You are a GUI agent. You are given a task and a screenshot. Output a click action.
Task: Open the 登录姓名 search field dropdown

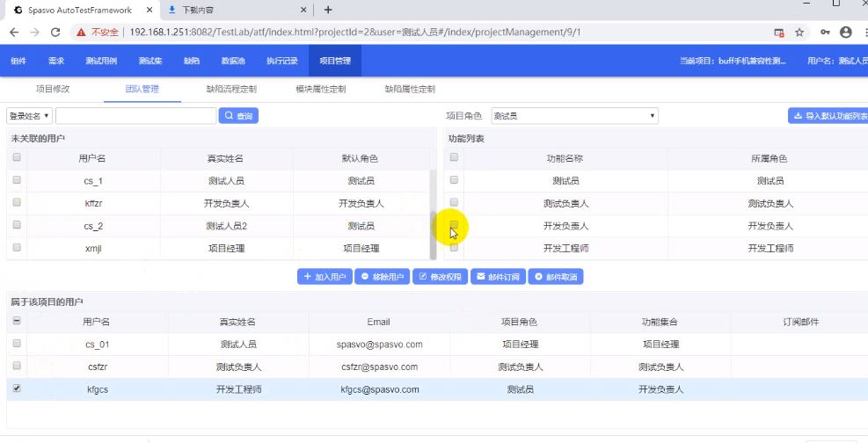pos(29,116)
